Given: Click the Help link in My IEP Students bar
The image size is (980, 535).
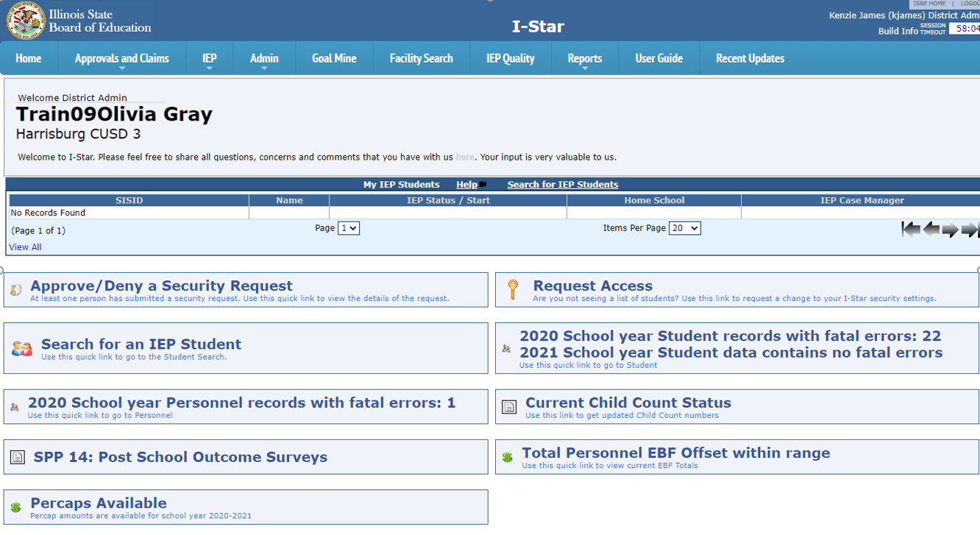Looking at the screenshot, I should tap(466, 185).
